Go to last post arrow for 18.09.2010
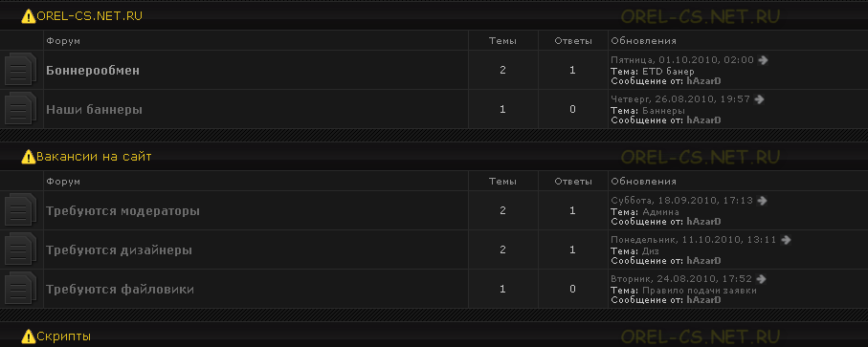Image resolution: width=868 pixels, height=347 pixels. click(x=762, y=201)
